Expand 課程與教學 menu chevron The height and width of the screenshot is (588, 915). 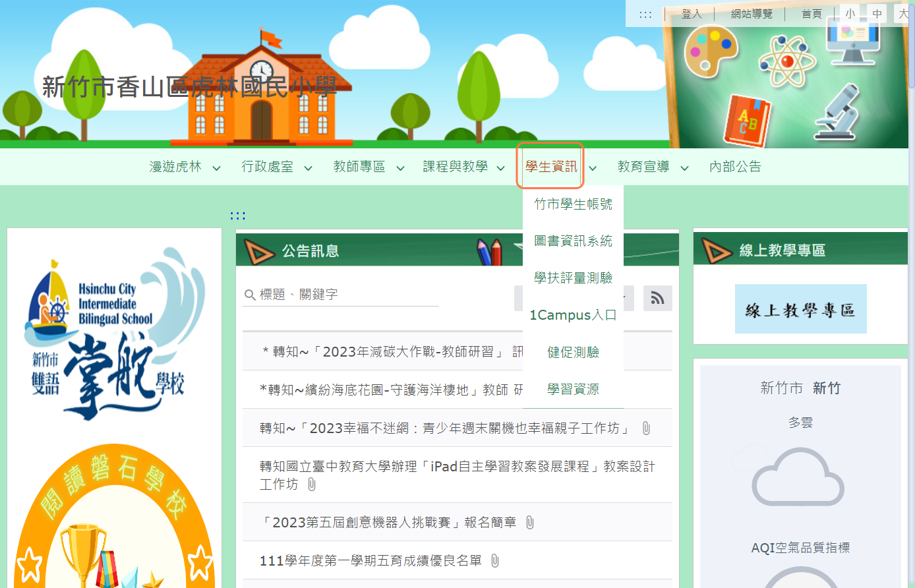(x=501, y=168)
